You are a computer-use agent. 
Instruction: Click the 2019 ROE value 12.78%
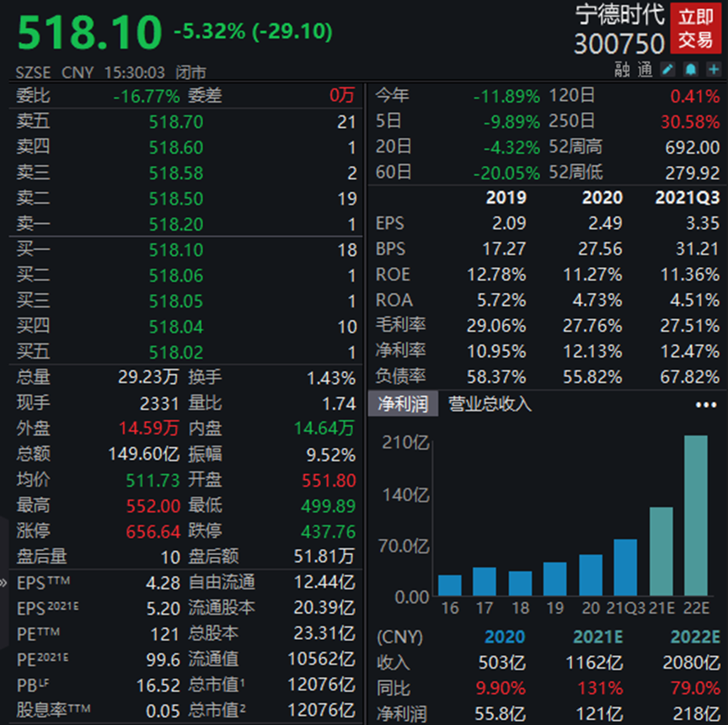click(496, 275)
